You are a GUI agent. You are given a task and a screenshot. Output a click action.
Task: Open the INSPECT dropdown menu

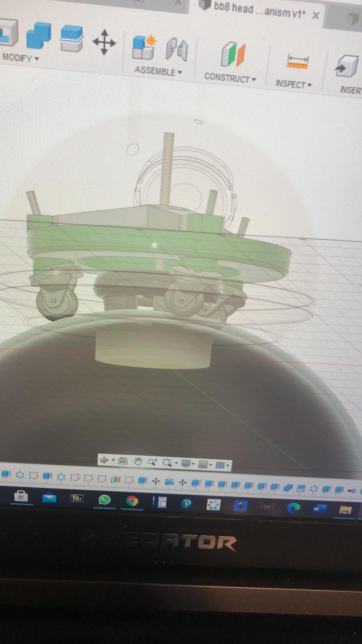coord(294,84)
